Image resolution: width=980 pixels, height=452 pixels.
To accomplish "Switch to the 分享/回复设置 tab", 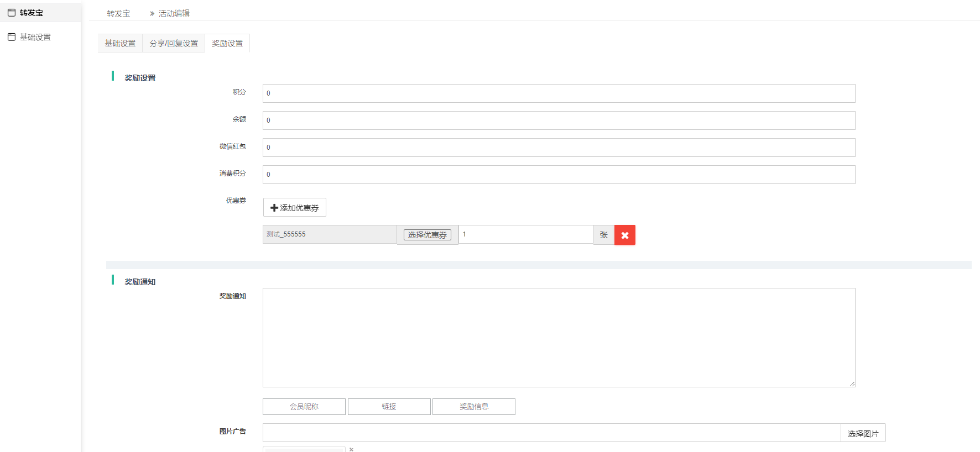I will pos(174,43).
